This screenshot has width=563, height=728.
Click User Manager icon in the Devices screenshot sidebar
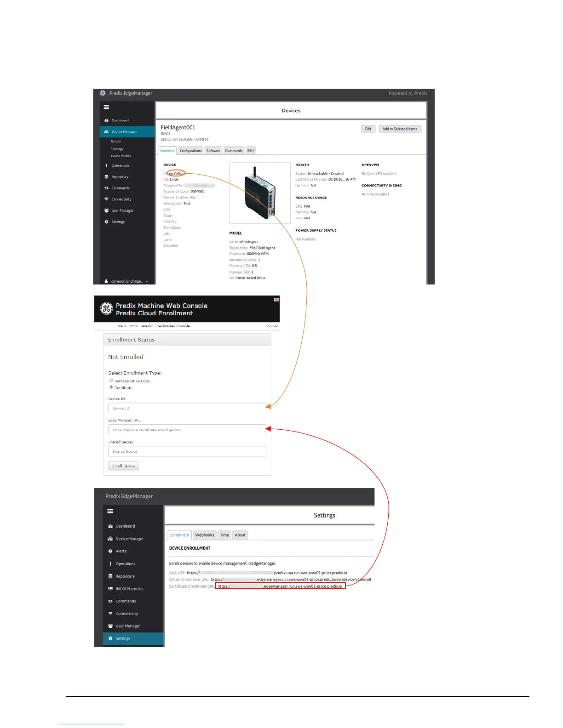pyautogui.click(x=106, y=210)
